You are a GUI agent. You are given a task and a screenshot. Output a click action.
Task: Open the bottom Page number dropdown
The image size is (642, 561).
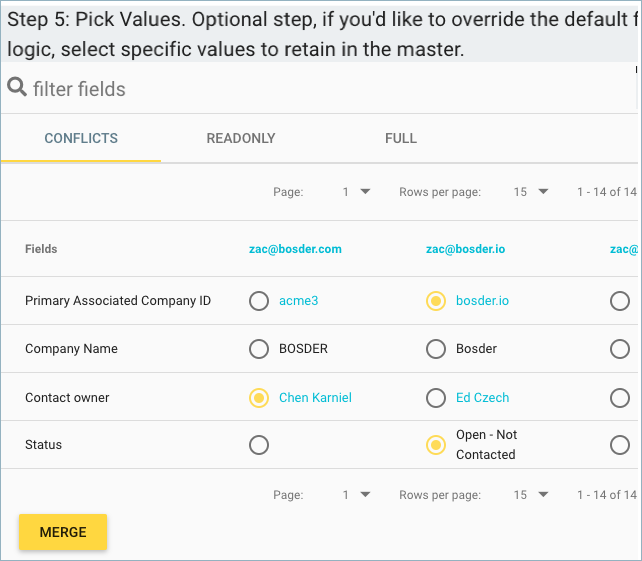356,495
